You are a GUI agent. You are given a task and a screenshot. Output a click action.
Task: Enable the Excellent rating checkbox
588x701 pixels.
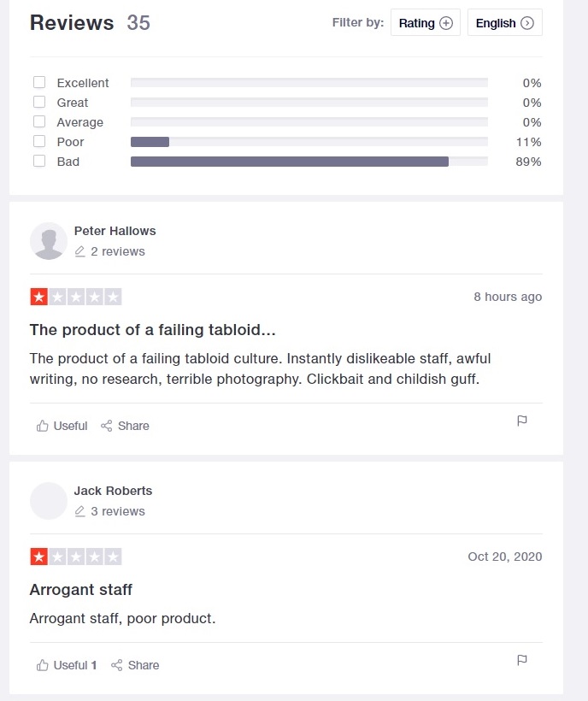click(39, 82)
